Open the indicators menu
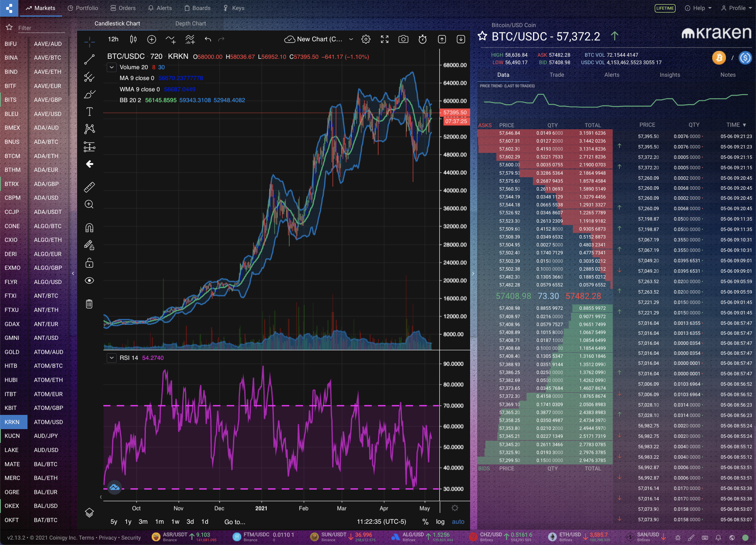Viewport: 756px width, 545px height. point(170,39)
